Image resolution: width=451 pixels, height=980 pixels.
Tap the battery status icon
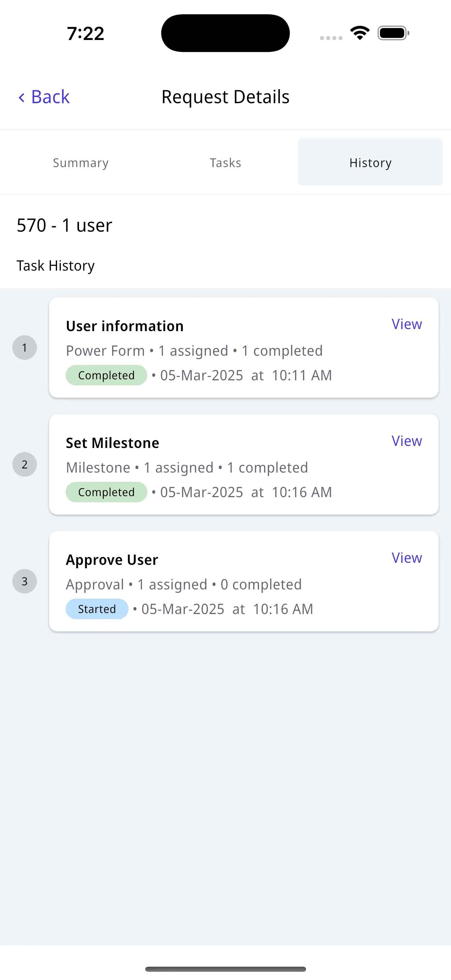point(393,33)
